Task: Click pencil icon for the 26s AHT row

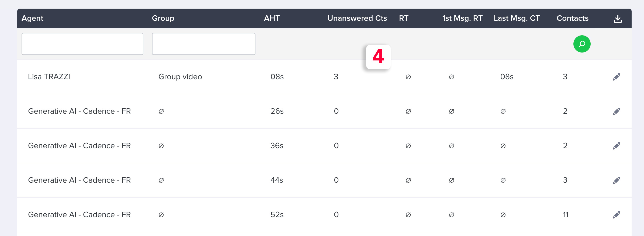Action: coord(617,111)
